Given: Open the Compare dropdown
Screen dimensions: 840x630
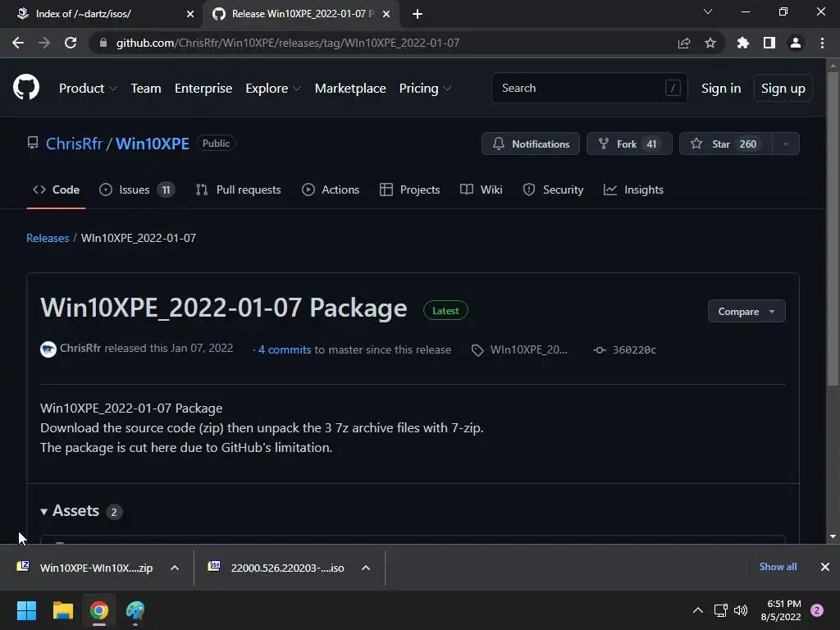Looking at the screenshot, I should (x=746, y=311).
